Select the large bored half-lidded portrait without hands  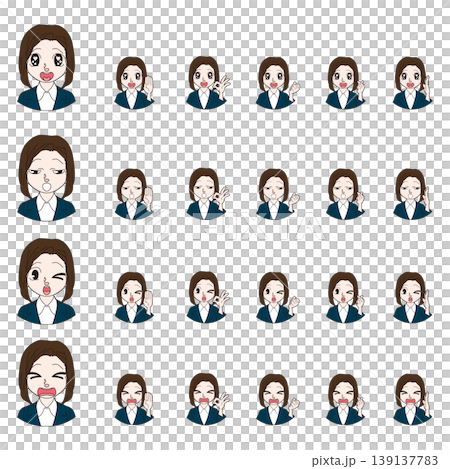coord(46,178)
